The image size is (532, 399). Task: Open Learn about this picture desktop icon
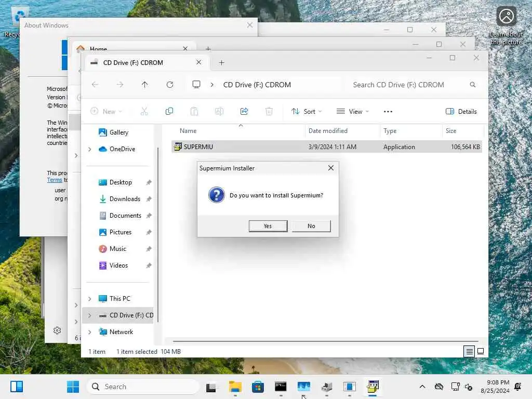click(506, 26)
